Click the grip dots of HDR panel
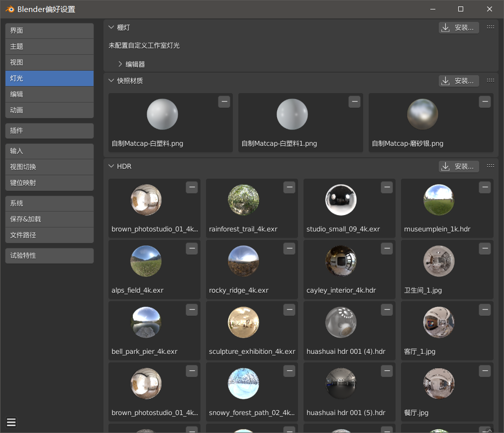 (491, 166)
